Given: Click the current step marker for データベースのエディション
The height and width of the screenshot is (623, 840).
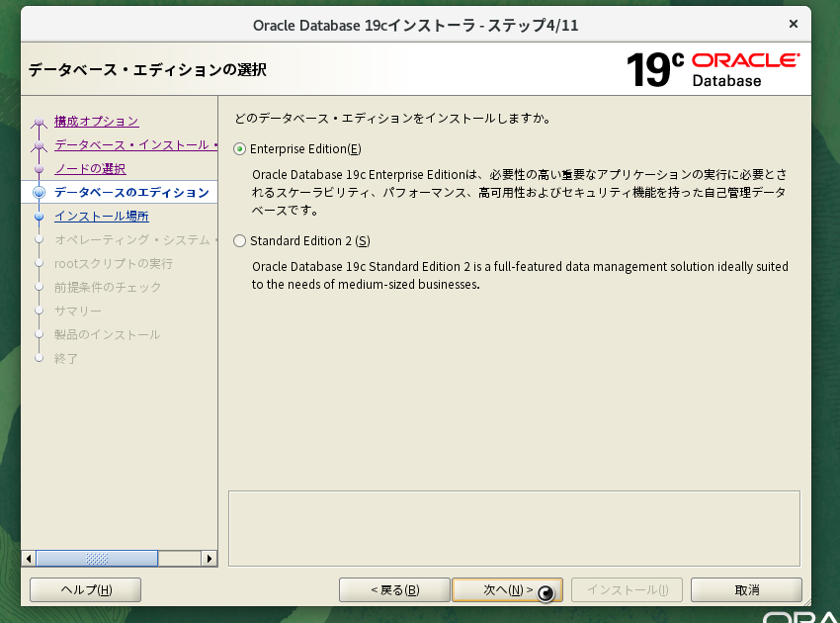Looking at the screenshot, I should pyautogui.click(x=39, y=193).
